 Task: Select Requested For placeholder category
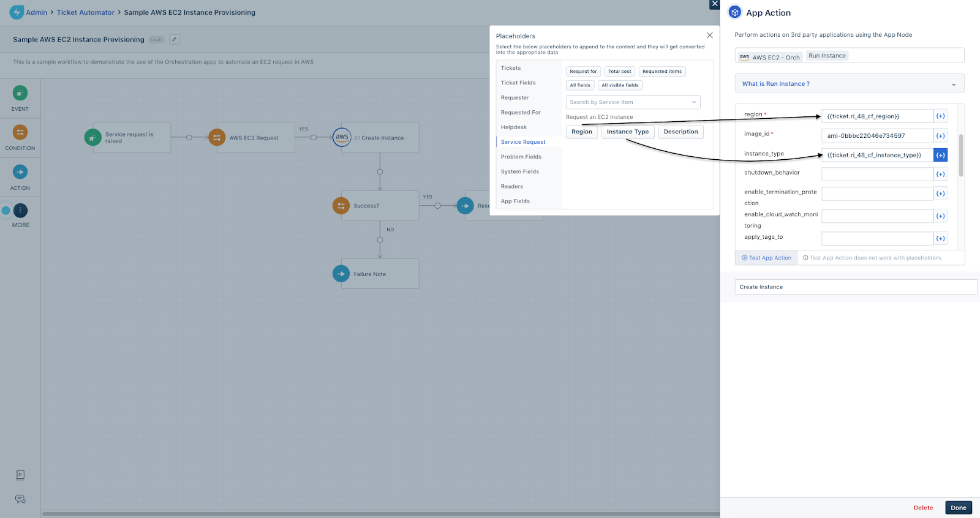(x=521, y=113)
